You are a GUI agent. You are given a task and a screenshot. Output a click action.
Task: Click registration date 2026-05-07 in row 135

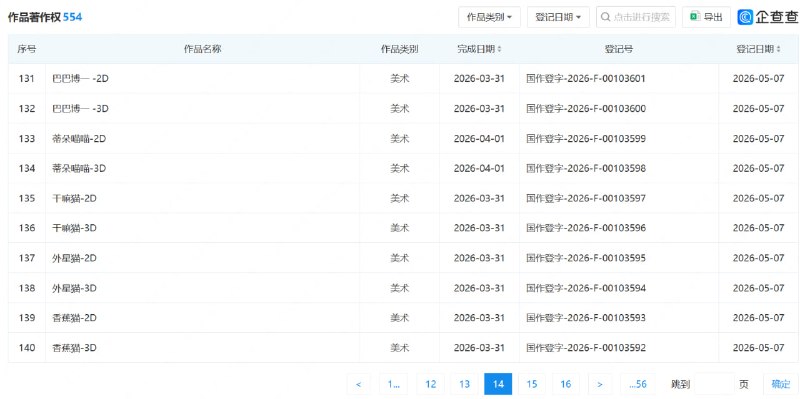tap(759, 198)
